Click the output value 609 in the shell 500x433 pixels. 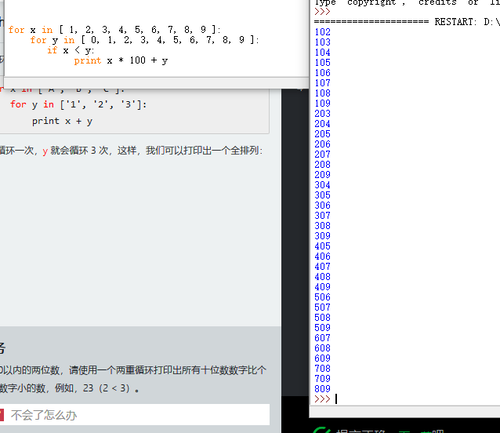click(x=322, y=358)
